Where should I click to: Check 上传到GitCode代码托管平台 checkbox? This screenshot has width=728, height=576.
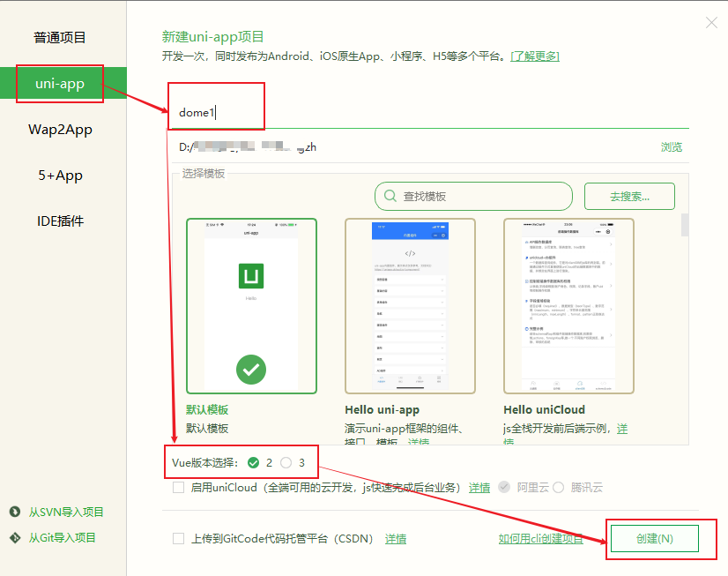pyautogui.click(x=178, y=538)
